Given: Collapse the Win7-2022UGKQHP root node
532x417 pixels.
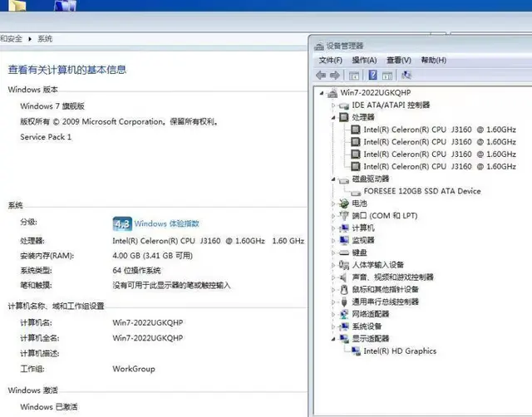Looking at the screenshot, I should [322, 92].
